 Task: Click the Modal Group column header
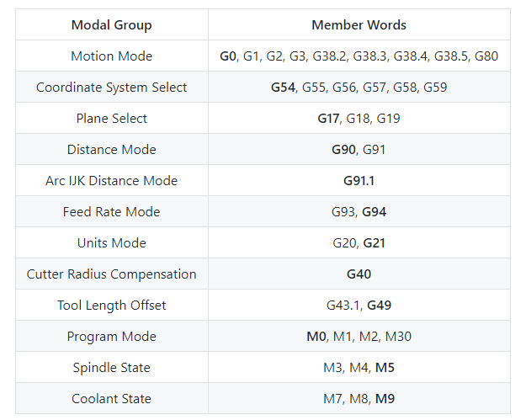click(111, 25)
